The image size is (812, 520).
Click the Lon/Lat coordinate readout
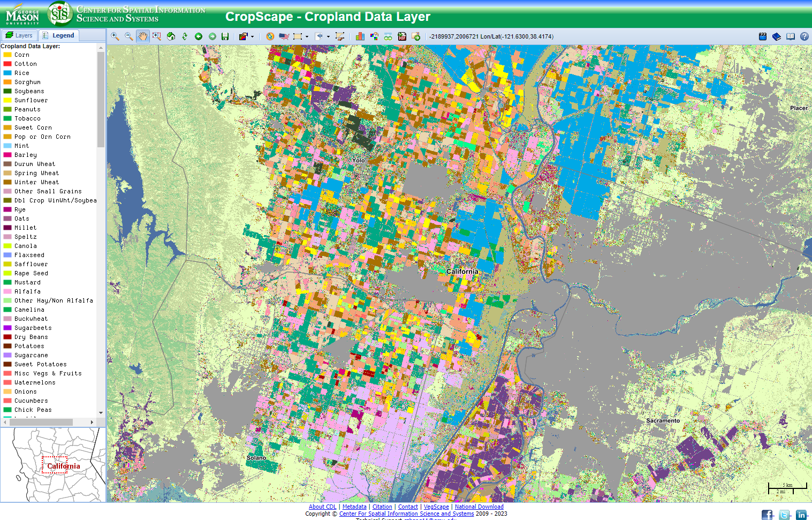coord(491,36)
